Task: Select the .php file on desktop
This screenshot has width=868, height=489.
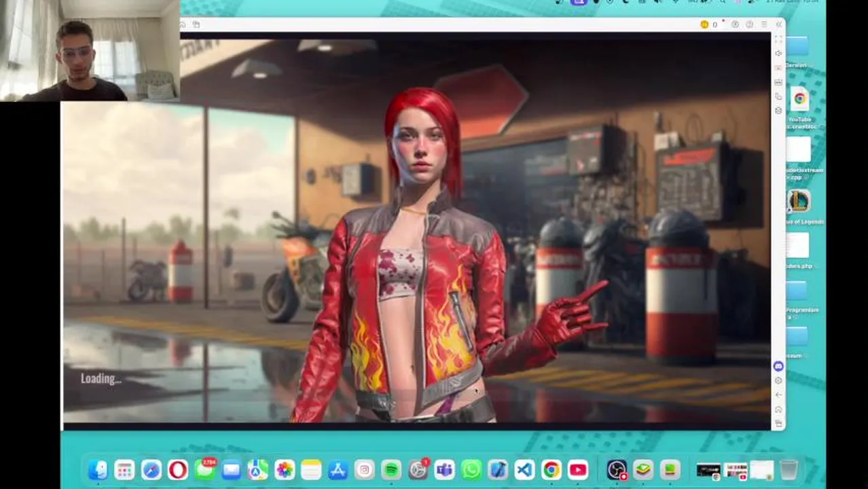Action: 798,245
